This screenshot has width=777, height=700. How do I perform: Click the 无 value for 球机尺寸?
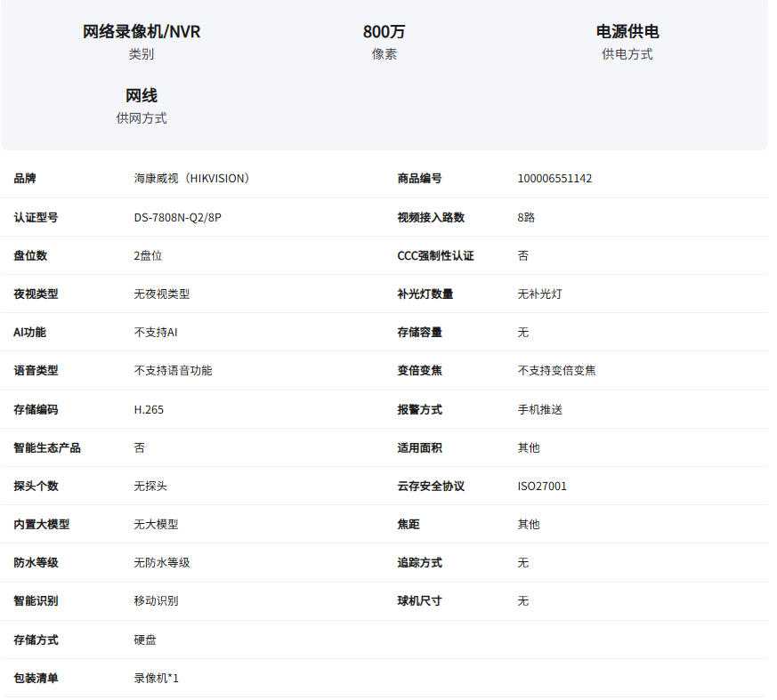point(522,600)
